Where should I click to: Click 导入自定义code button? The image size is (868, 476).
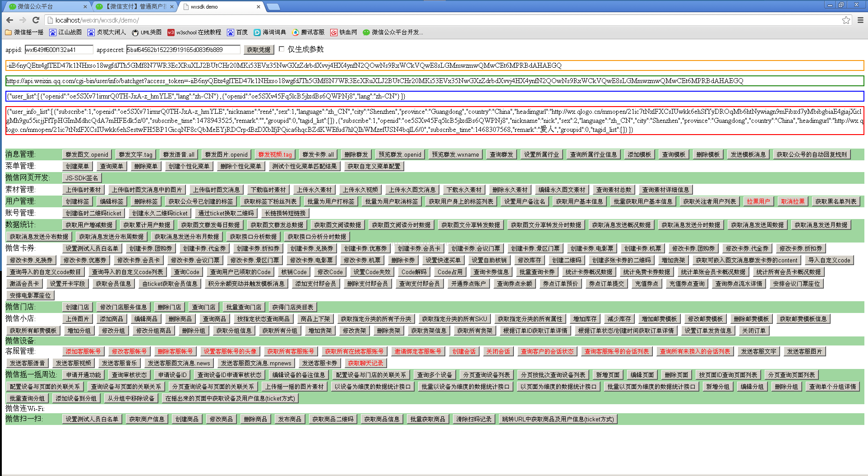tap(829, 260)
